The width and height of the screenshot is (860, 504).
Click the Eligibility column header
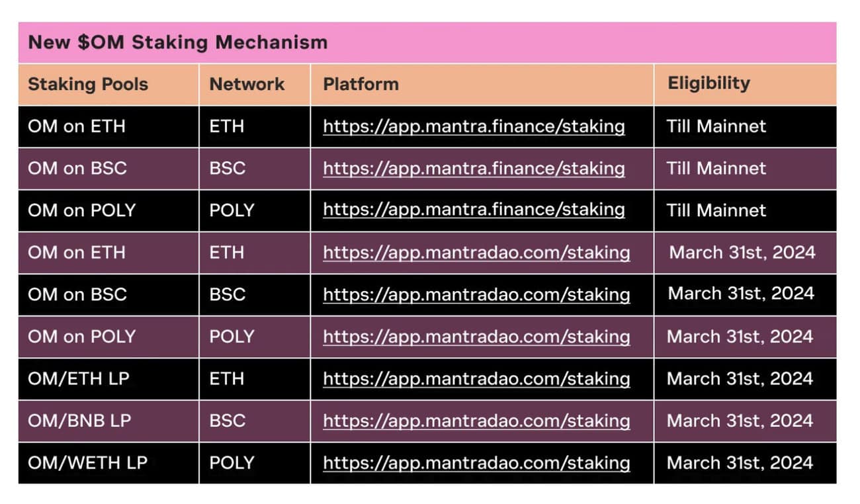709,83
